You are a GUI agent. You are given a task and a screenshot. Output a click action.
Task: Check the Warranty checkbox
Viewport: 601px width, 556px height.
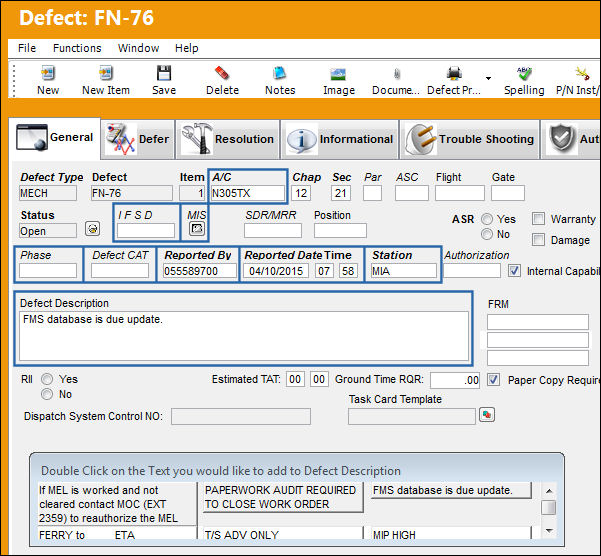point(539,219)
